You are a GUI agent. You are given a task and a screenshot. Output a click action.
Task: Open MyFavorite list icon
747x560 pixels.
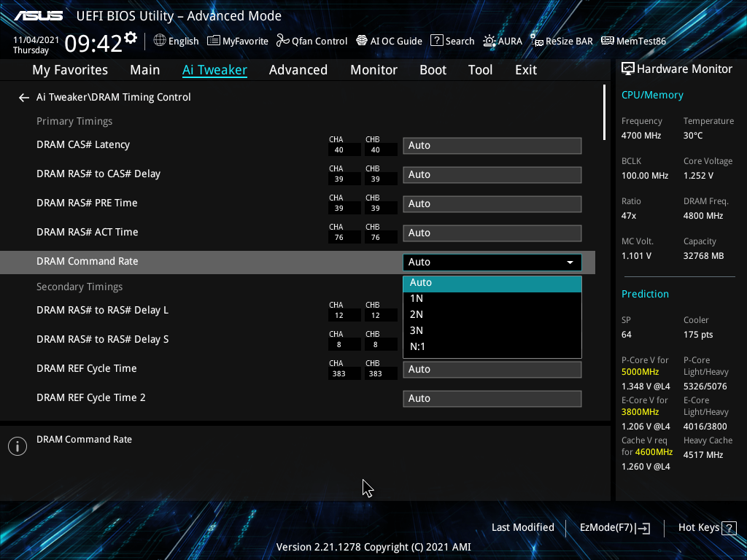214,41
